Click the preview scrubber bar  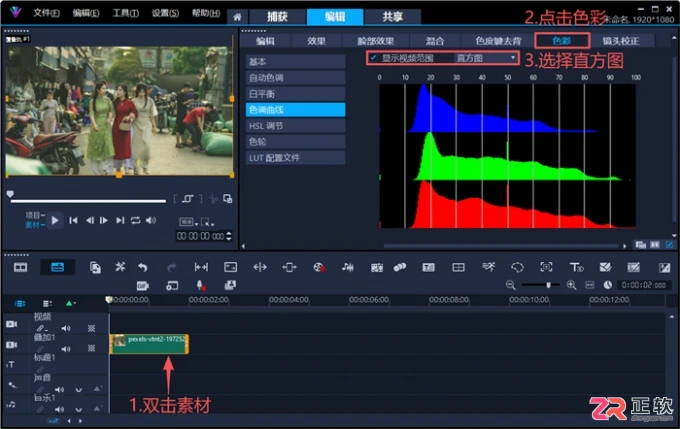[x=88, y=201]
